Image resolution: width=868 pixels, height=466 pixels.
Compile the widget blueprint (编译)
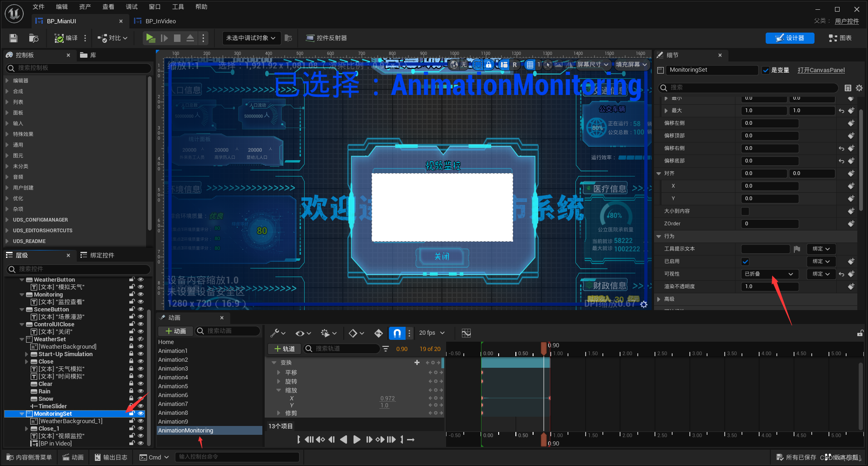pos(66,38)
